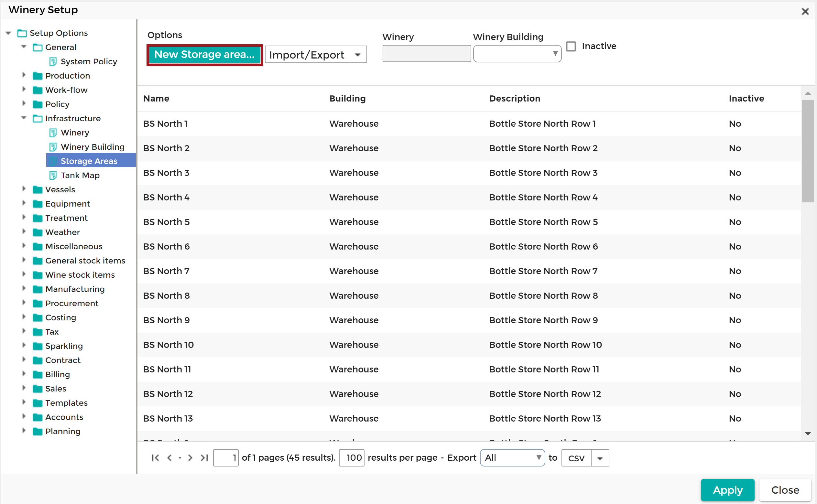The width and height of the screenshot is (817, 504).
Task: Click the Infrastructure open folder icon
Action: tap(38, 119)
